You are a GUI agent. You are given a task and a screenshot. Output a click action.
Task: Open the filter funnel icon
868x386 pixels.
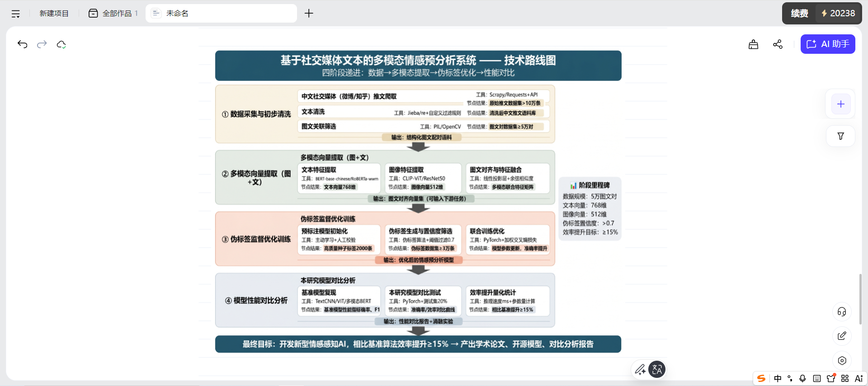[841, 136]
